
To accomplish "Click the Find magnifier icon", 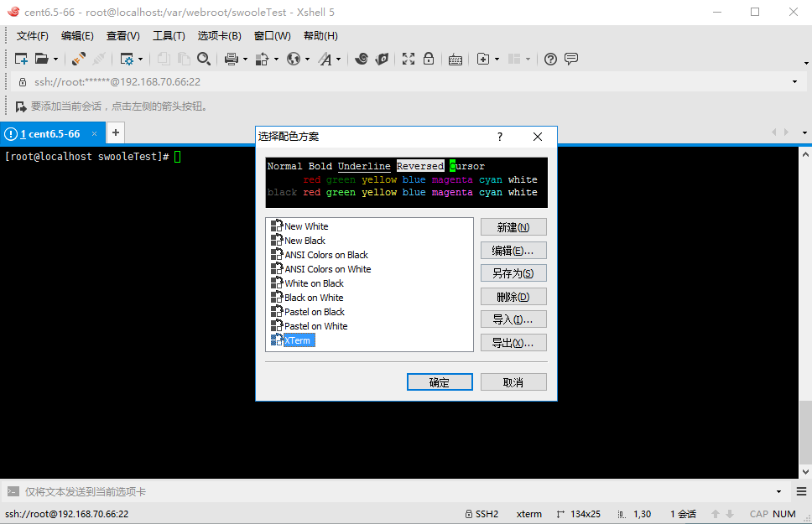I will [204, 59].
